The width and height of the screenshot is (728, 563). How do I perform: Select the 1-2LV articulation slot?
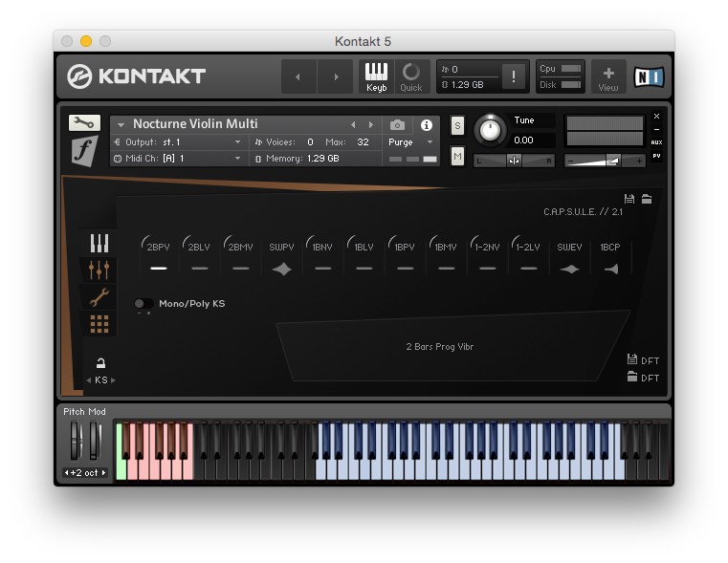pos(528,255)
